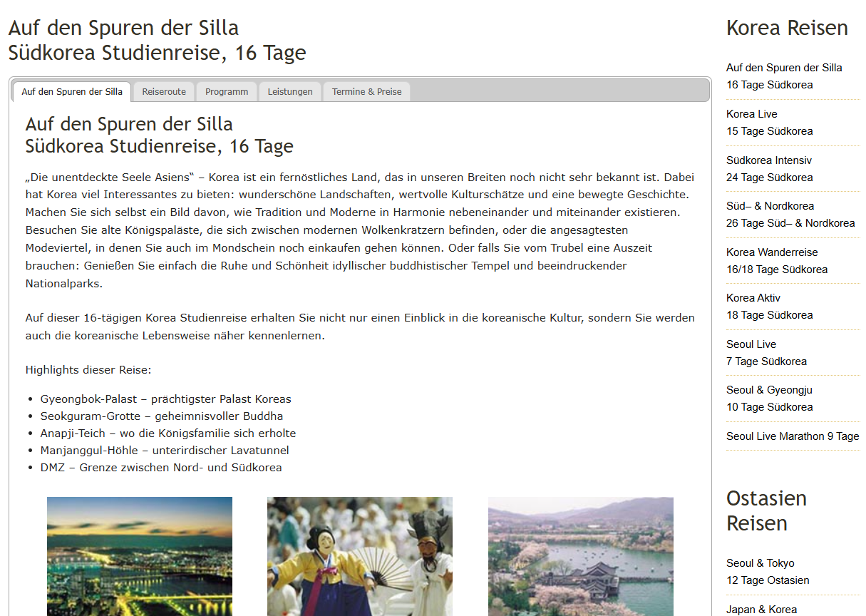The width and height of the screenshot is (866, 616).
Task: Open Süd– & Nordkorea 26 Tage link
Action: (790, 215)
